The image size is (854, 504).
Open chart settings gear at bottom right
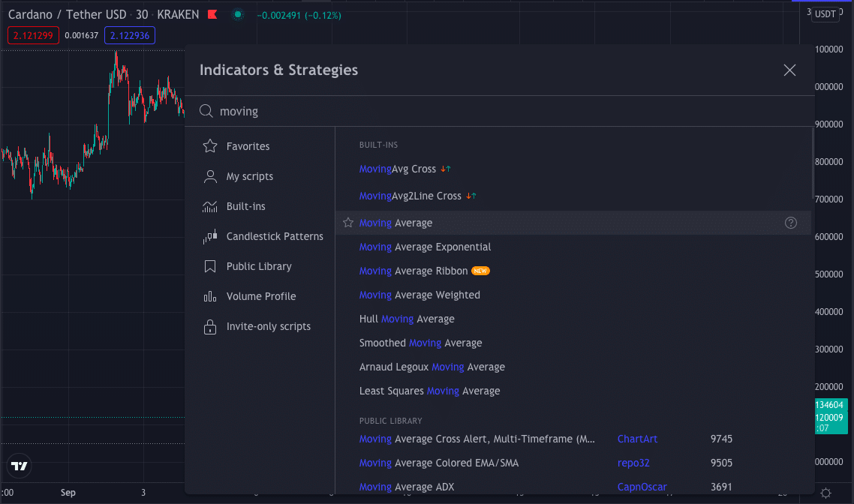(825, 493)
